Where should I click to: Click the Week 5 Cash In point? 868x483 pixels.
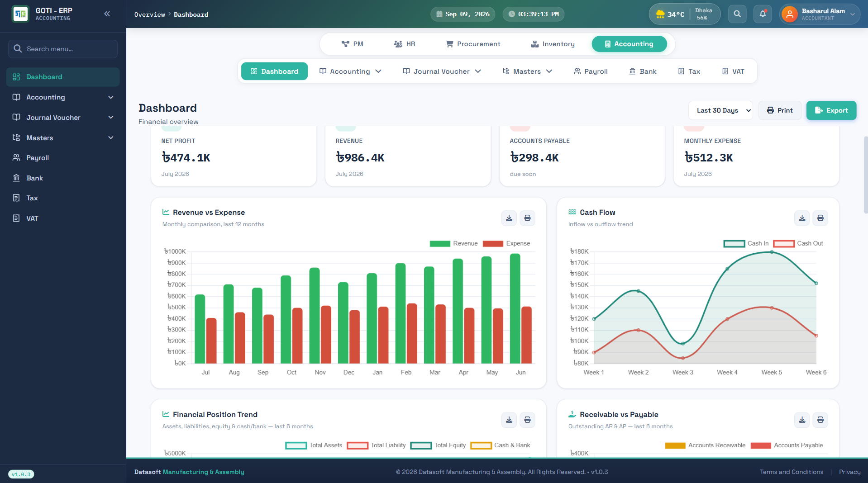772,252
